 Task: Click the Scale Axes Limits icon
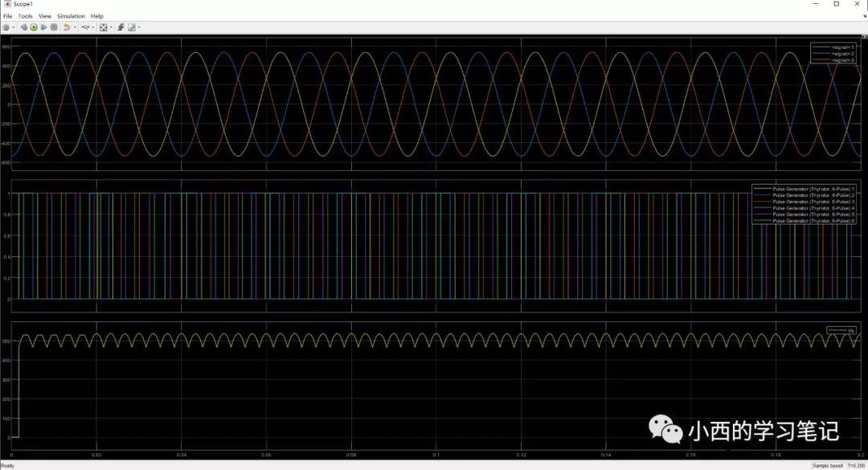(103, 27)
